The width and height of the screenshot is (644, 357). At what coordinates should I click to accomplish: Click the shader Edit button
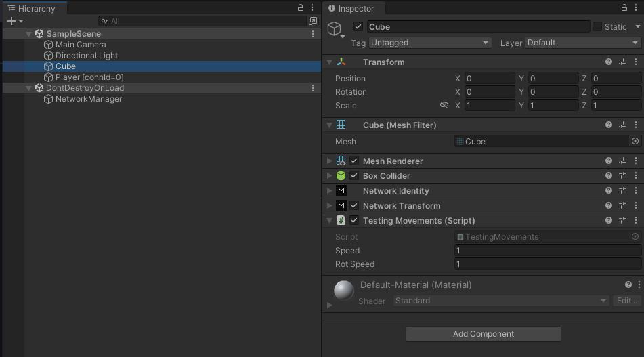point(627,301)
